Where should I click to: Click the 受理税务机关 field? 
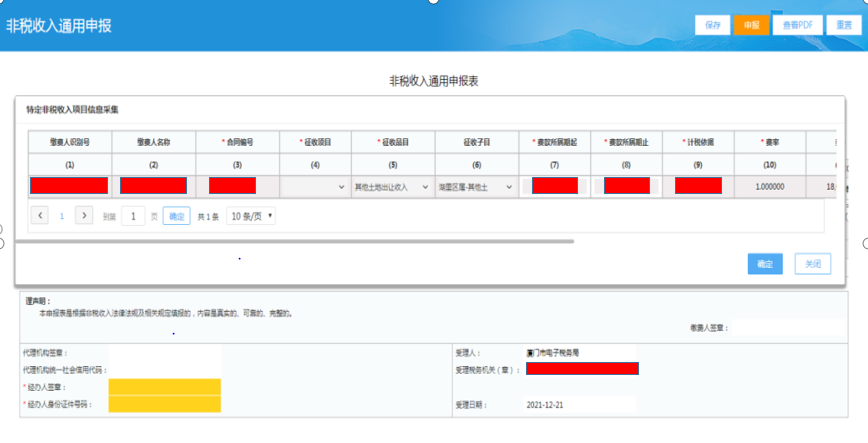click(x=582, y=369)
